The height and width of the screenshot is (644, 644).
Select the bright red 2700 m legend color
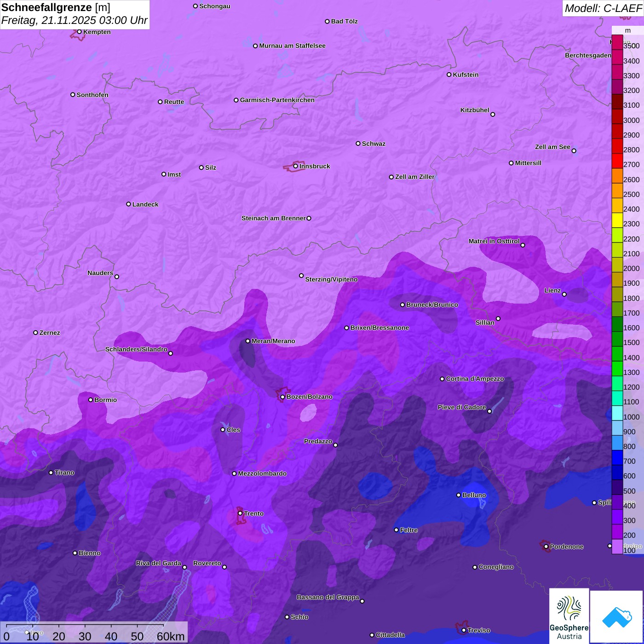click(x=617, y=161)
